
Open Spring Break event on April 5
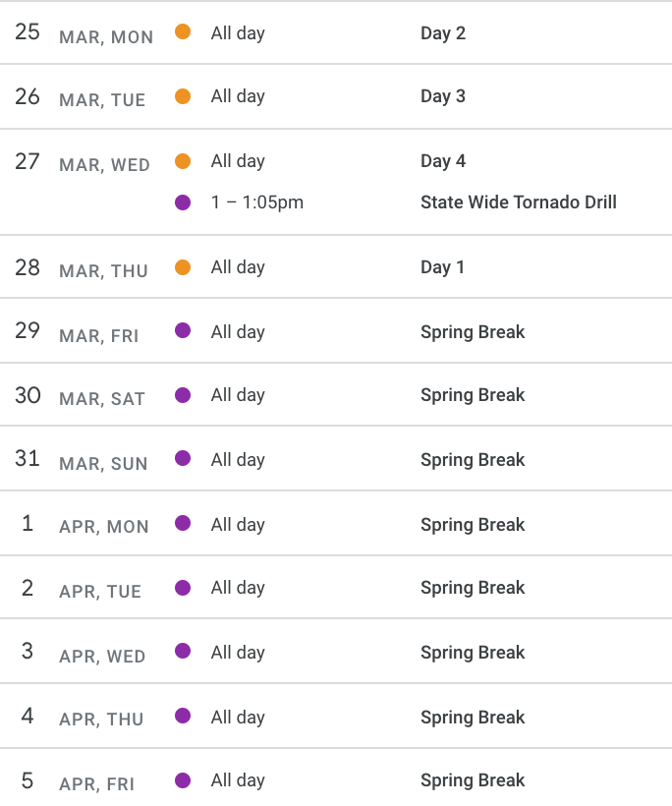tap(473, 780)
